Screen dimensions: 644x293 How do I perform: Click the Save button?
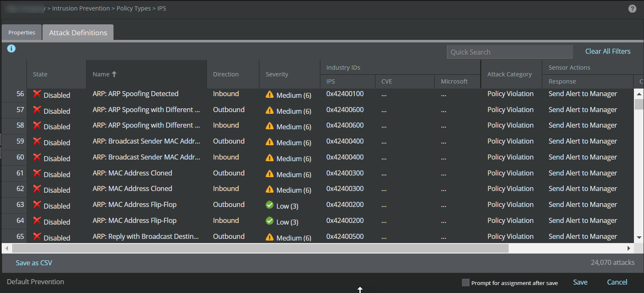pyautogui.click(x=580, y=282)
